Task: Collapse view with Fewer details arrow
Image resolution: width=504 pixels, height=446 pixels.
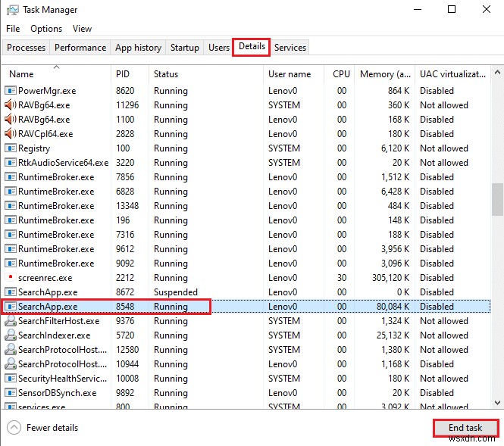Action: pyautogui.click(x=14, y=428)
